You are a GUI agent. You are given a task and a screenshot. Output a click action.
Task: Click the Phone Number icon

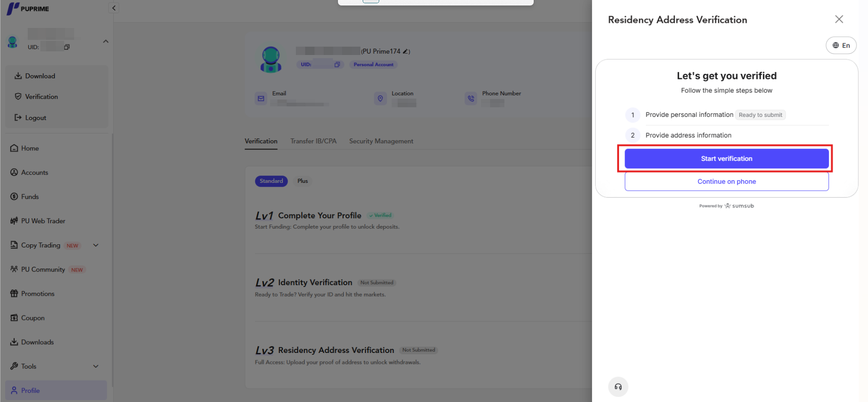pos(471,99)
